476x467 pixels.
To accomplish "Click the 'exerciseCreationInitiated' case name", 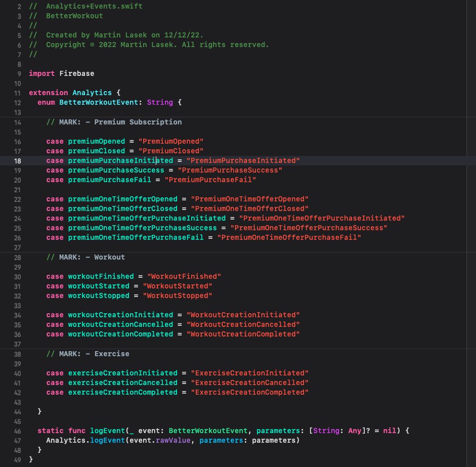I will tap(122, 373).
